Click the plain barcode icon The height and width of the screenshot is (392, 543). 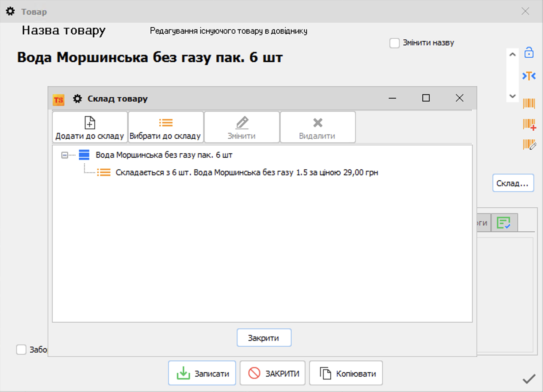[529, 103]
